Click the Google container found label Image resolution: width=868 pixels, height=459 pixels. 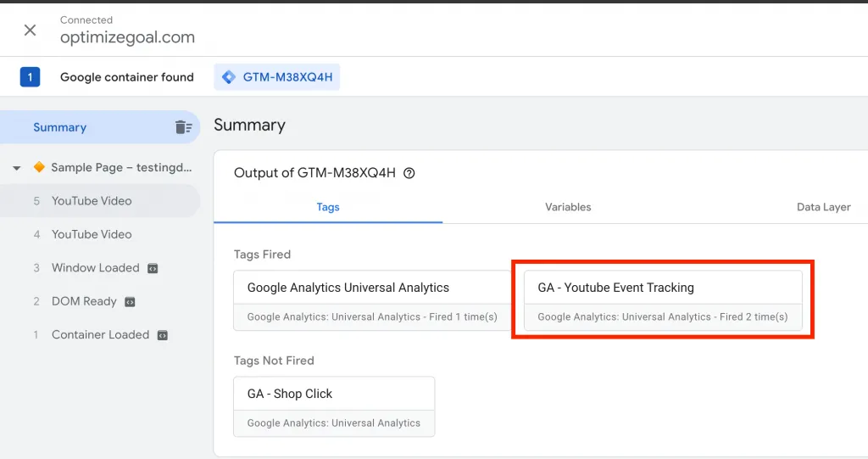(127, 77)
